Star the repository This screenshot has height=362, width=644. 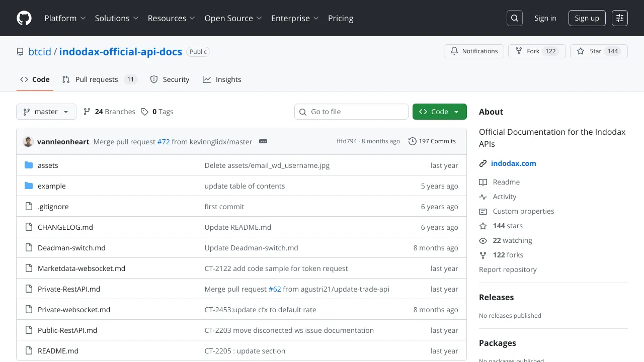coord(599,51)
